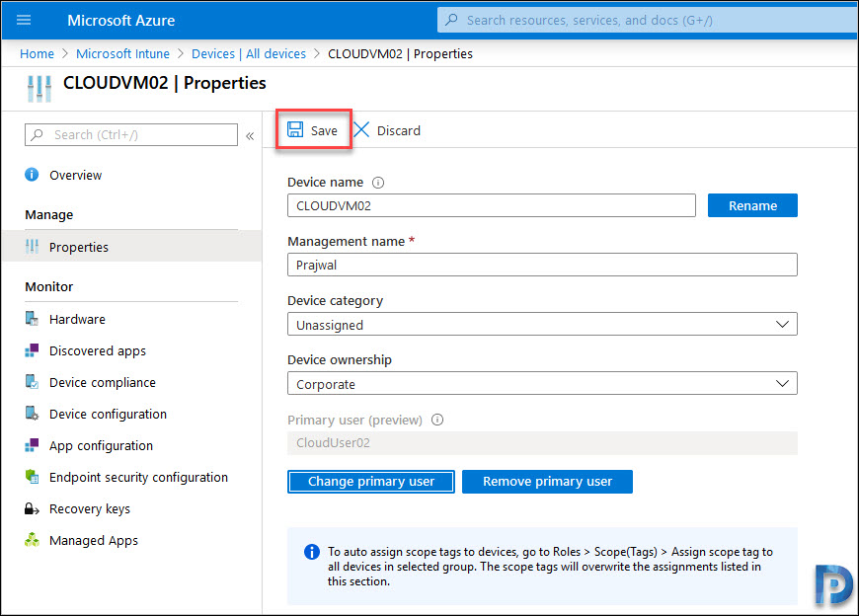Viewport: 859px width, 616px height.
Task: Click the Primary user info icon
Action: 437,420
